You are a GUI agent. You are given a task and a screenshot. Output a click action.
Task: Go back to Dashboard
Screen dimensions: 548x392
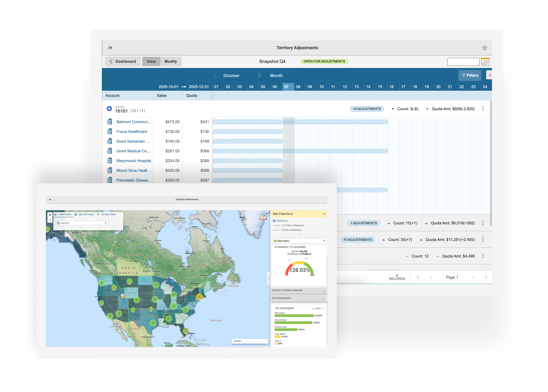coord(123,61)
